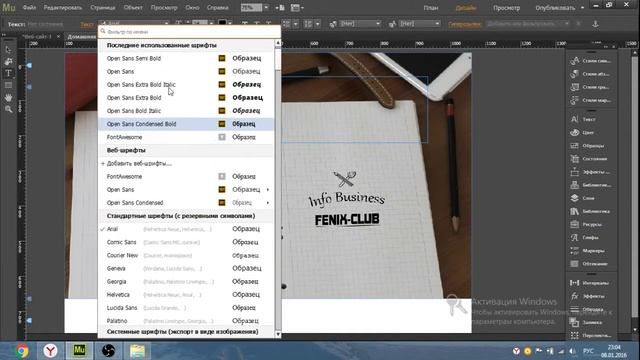640x360 pixels.
Task: Open the fx Эффекты panel icon
Action: pos(575,296)
